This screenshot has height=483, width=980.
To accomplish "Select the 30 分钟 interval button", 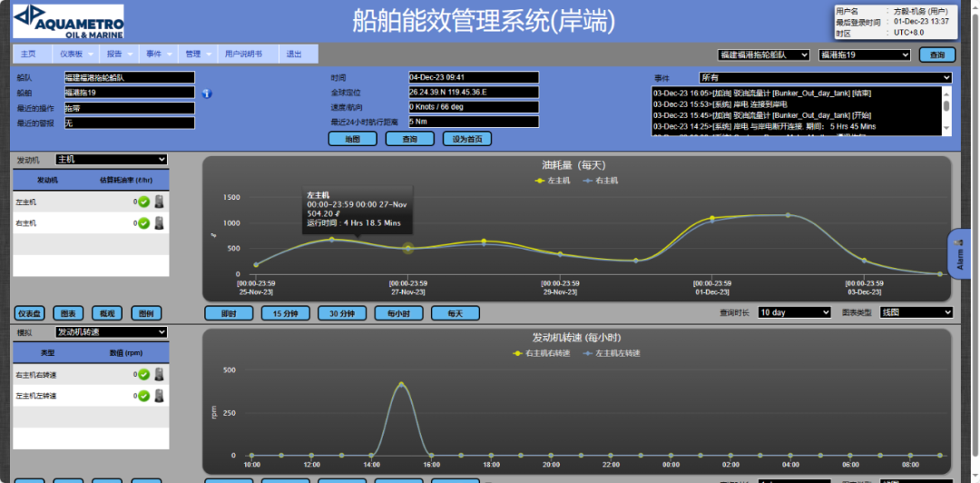I will pyautogui.click(x=342, y=313).
